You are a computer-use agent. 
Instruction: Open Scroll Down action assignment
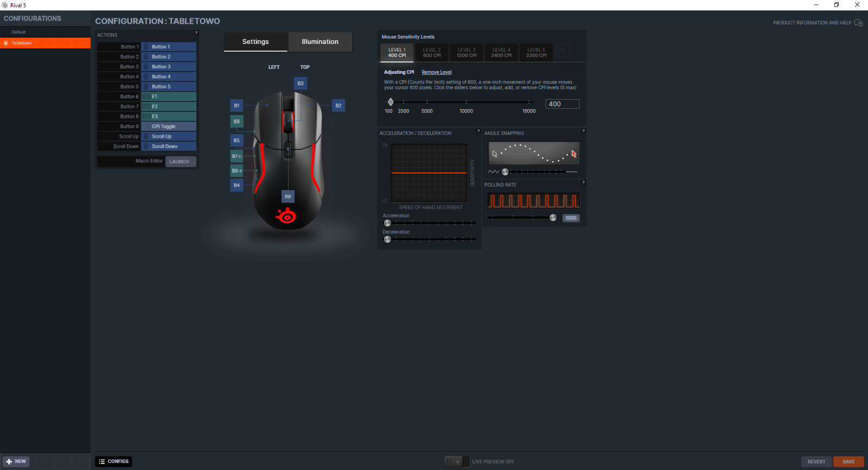169,146
